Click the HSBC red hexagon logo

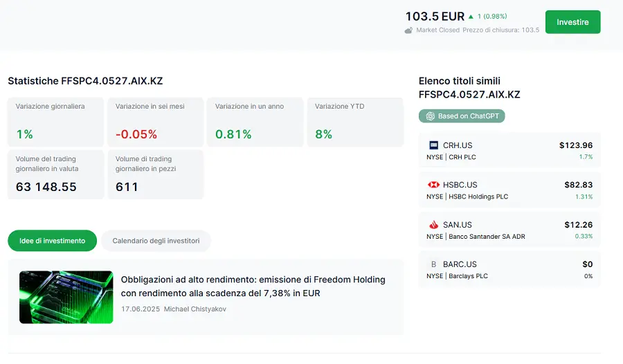434,185
